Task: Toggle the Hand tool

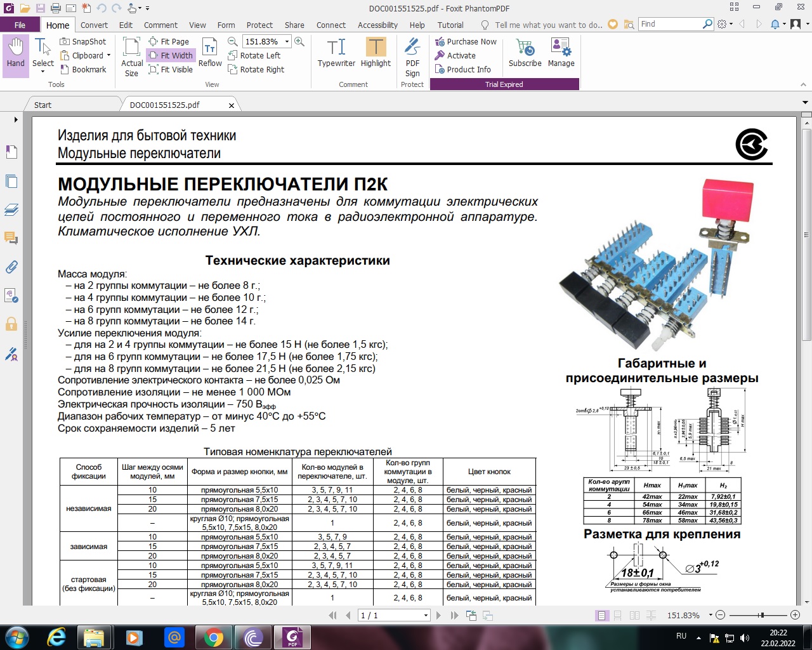Action: tap(16, 53)
